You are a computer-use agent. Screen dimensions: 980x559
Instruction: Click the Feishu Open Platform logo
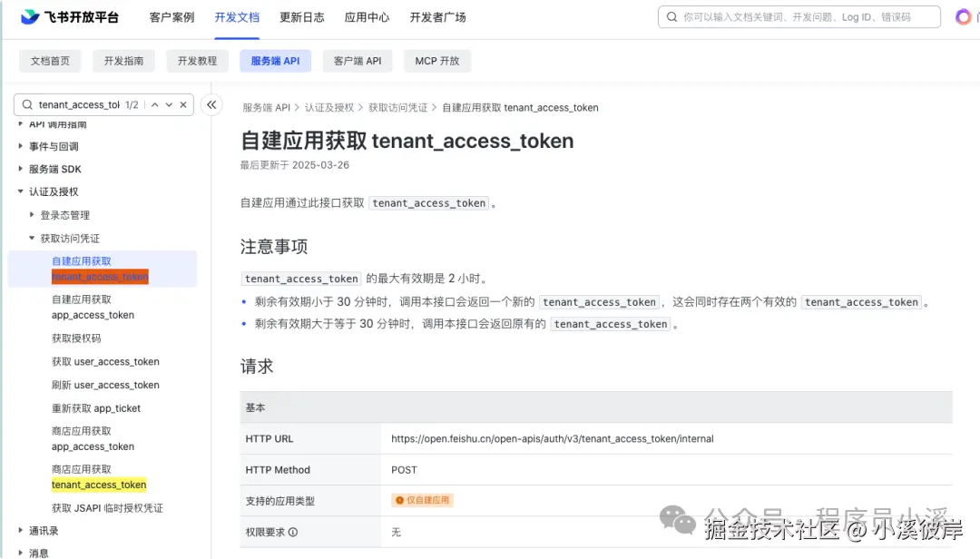click(69, 17)
